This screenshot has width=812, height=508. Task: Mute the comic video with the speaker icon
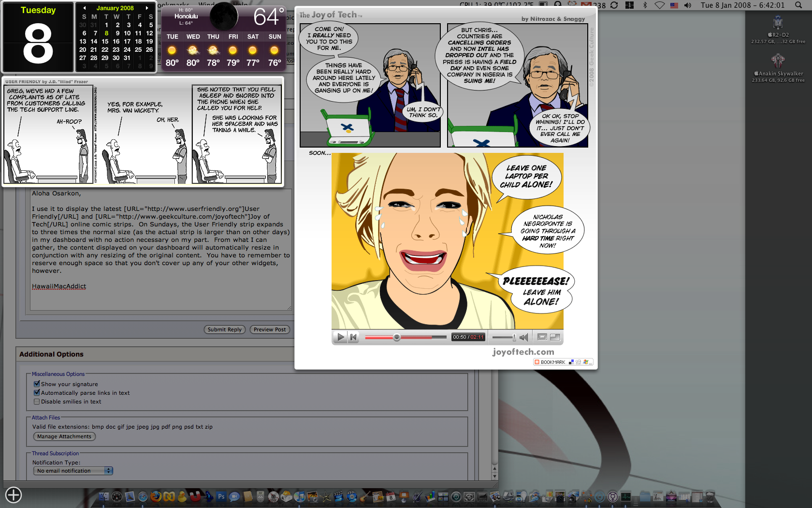coord(524,337)
